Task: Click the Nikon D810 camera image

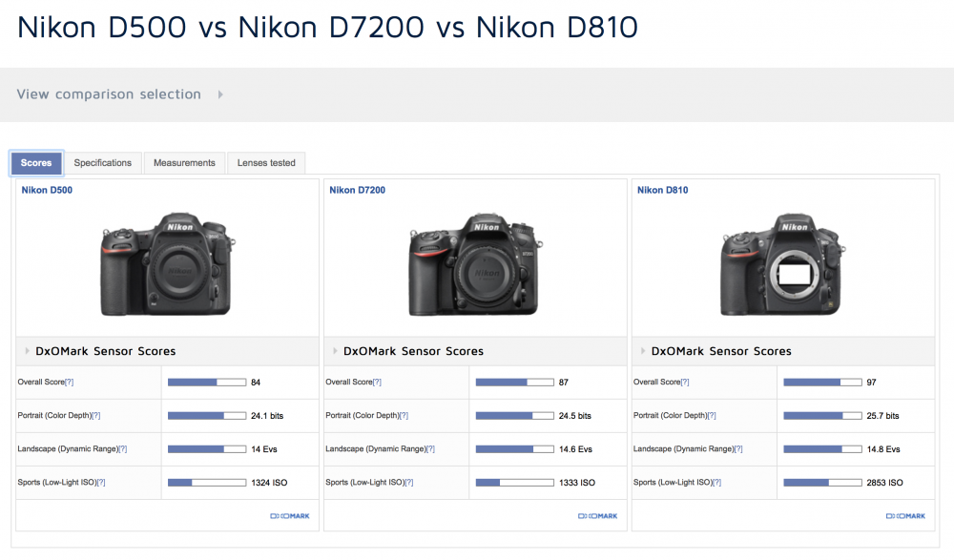Action: tap(782, 264)
